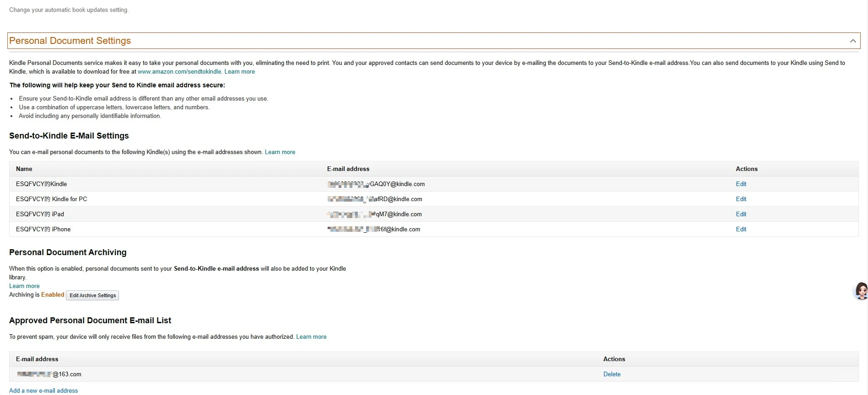Image resolution: width=868 pixels, height=395 pixels.
Task: Open Learn more about the approved e-mail list
Action: [311, 336]
